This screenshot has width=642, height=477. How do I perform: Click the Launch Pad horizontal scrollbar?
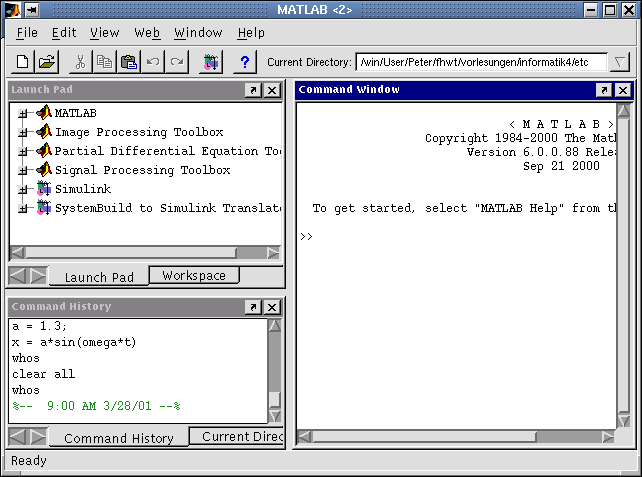[x=130, y=253]
